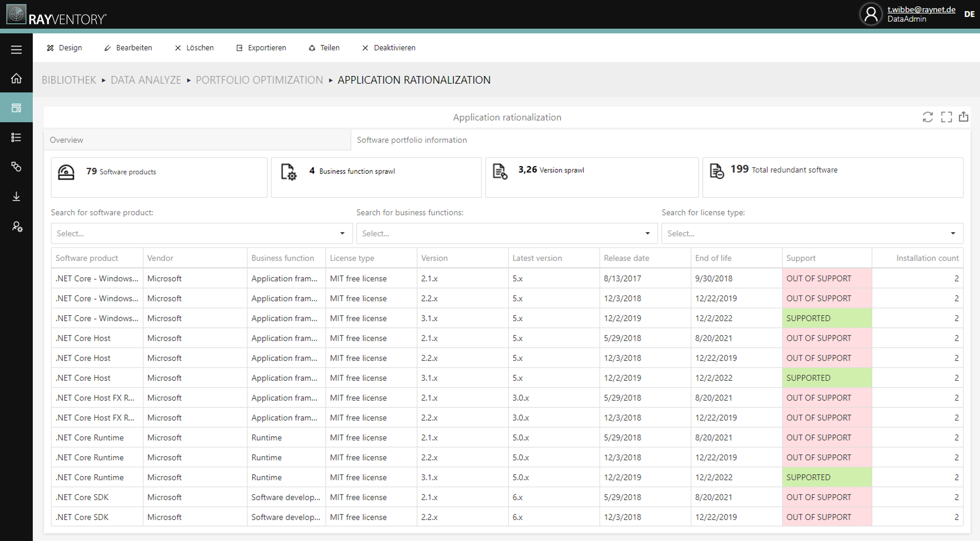Share the widget via the export icon
Image resolution: width=980 pixels, height=541 pixels.
point(964,117)
